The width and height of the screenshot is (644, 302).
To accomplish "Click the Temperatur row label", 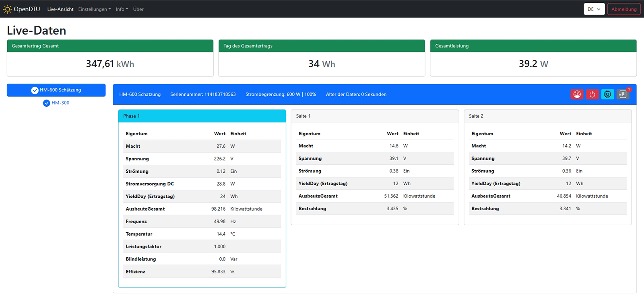I will [139, 234].
